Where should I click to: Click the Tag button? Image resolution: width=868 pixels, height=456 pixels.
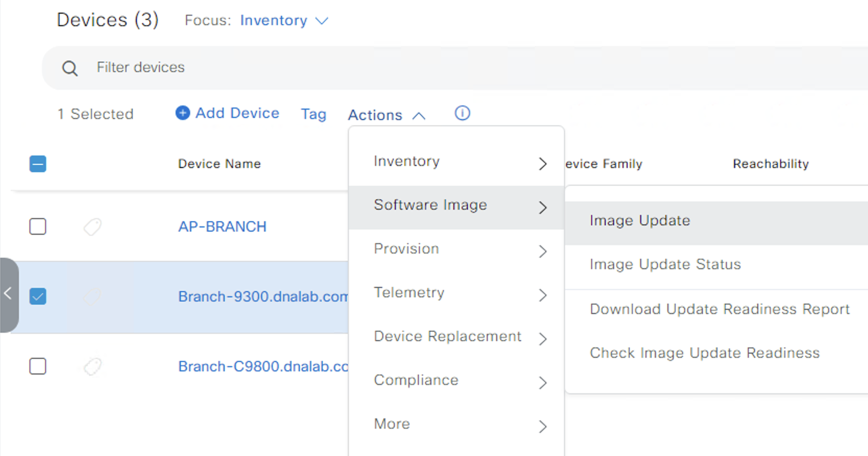coord(313,114)
